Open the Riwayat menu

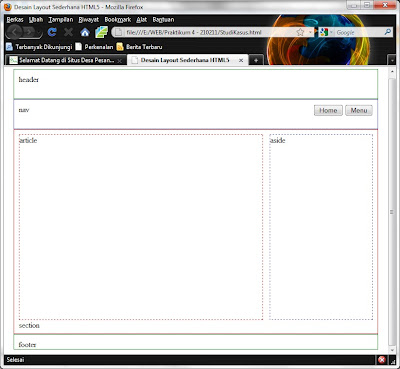click(88, 20)
